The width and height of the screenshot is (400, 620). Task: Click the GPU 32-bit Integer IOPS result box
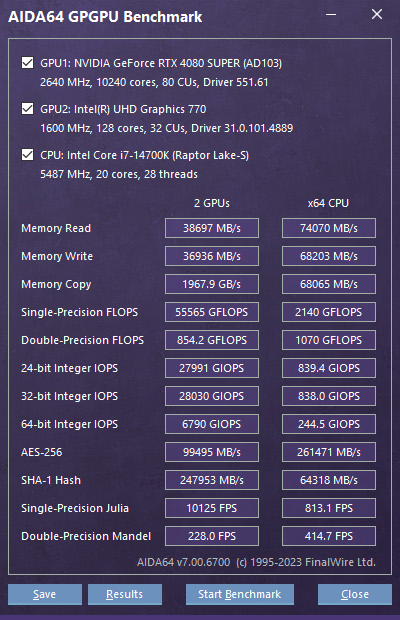tap(212, 396)
